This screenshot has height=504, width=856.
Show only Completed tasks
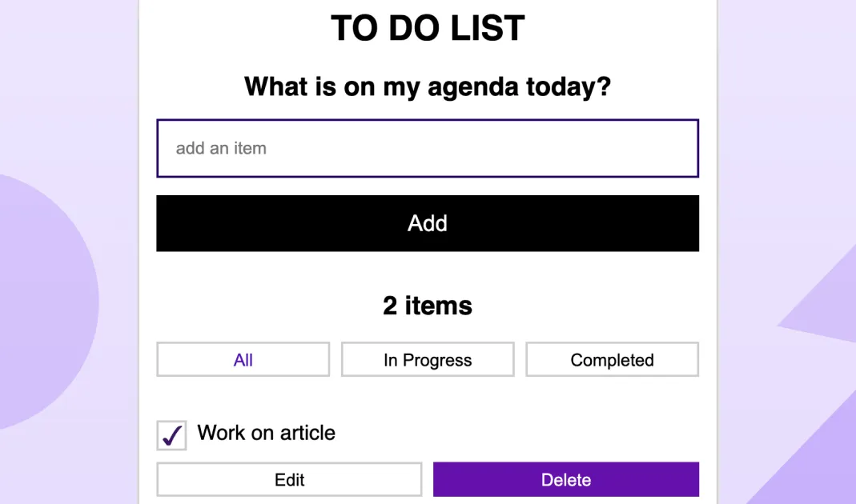click(612, 360)
